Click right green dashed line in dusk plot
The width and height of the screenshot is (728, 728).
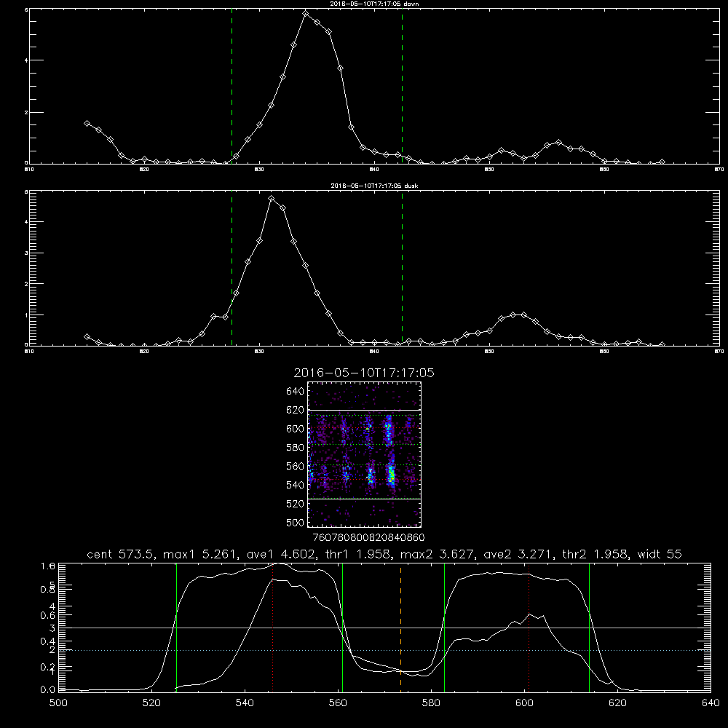coord(402,268)
